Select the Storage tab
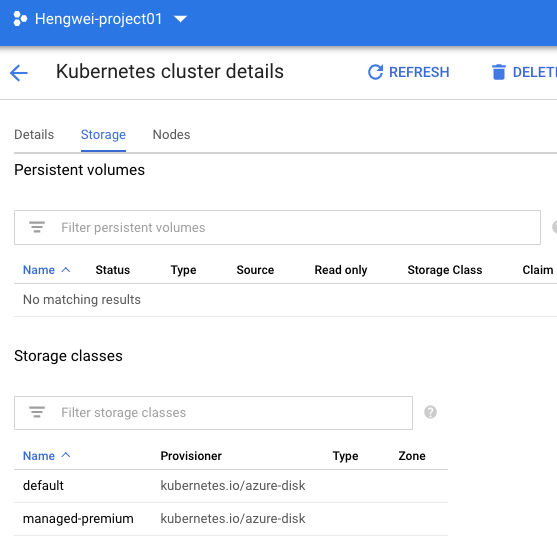 pos(103,135)
